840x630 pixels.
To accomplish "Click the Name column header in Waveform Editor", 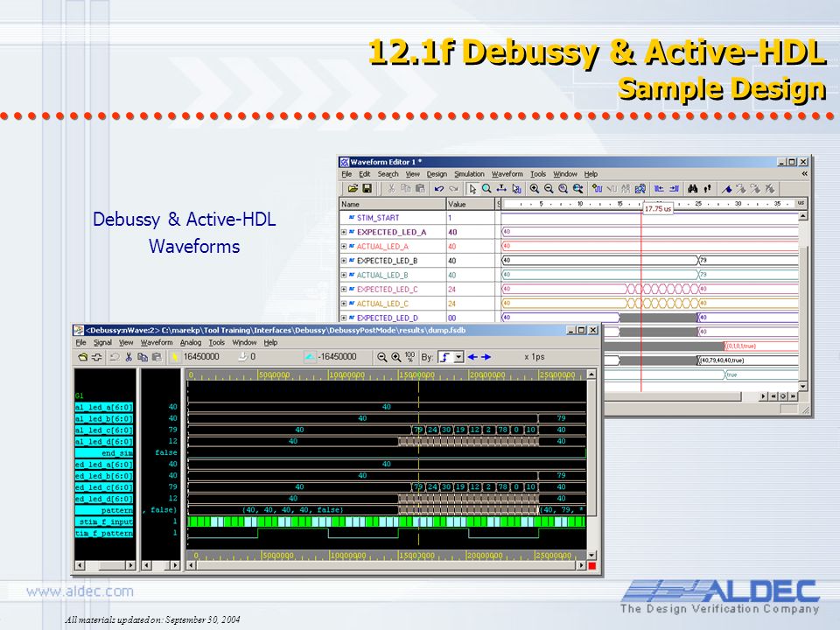I will tap(393, 204).
